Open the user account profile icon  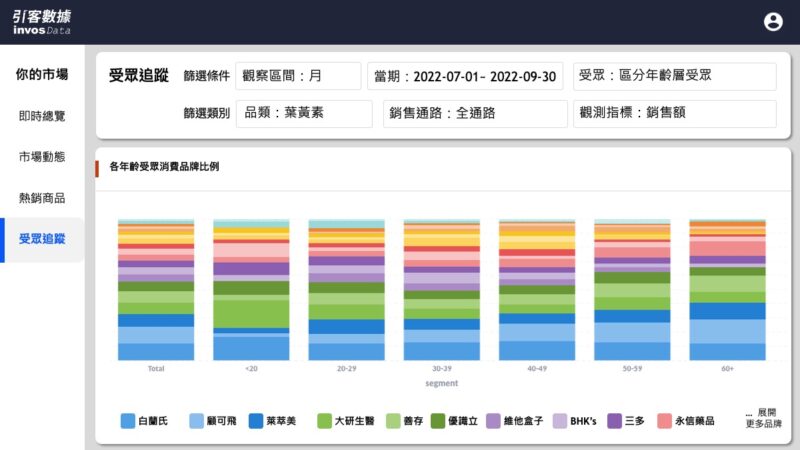(x=773, y=21)
